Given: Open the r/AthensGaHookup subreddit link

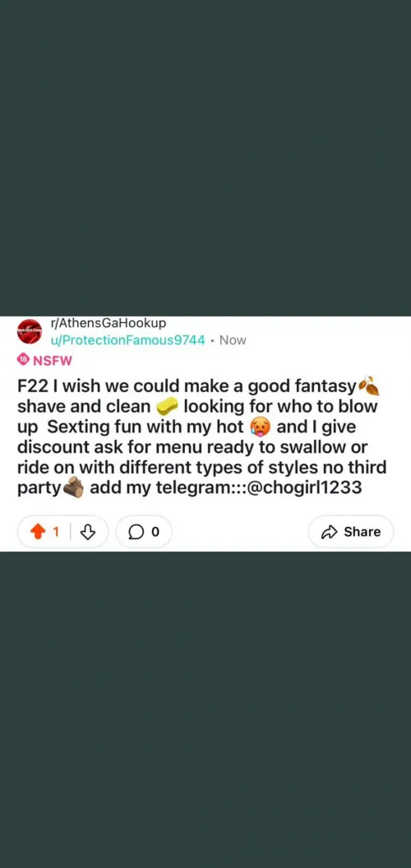Looking at the screenshot, I should (x=108, y=323).
